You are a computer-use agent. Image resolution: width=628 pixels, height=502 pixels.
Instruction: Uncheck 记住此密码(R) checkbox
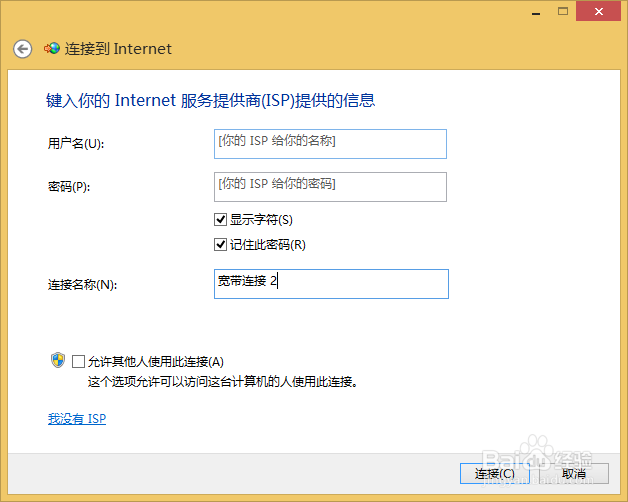pyautogui.click(x=220, y=244)
